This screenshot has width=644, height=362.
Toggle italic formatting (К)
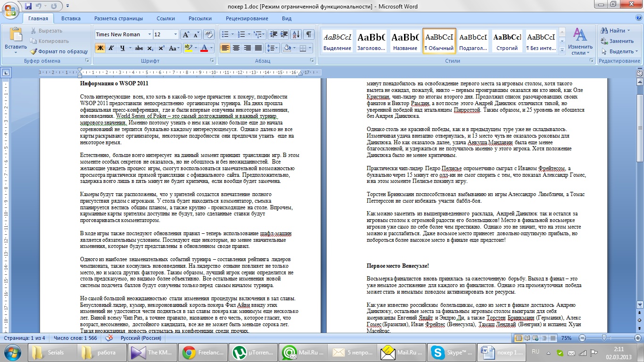coord(111,48)
